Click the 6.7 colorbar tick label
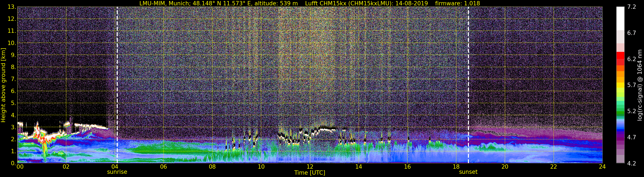644x177 pixels. tap(632, 33)
